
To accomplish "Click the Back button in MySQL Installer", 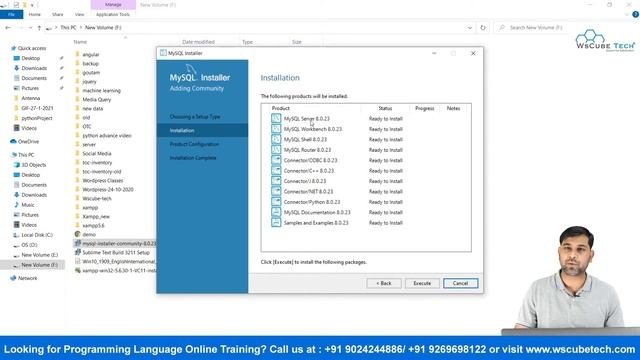I will pos(384,283).
